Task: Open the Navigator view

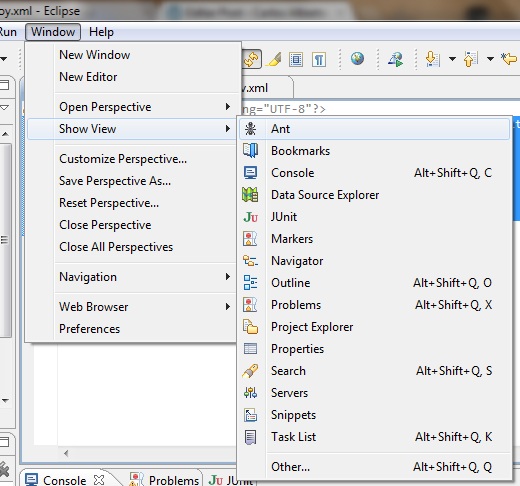Action: pos(374,261)
